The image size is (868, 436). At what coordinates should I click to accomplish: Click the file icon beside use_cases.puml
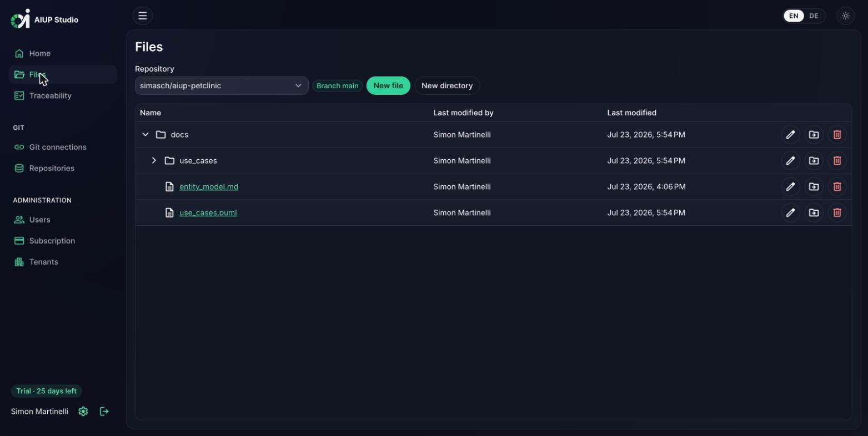click(169, 213)
